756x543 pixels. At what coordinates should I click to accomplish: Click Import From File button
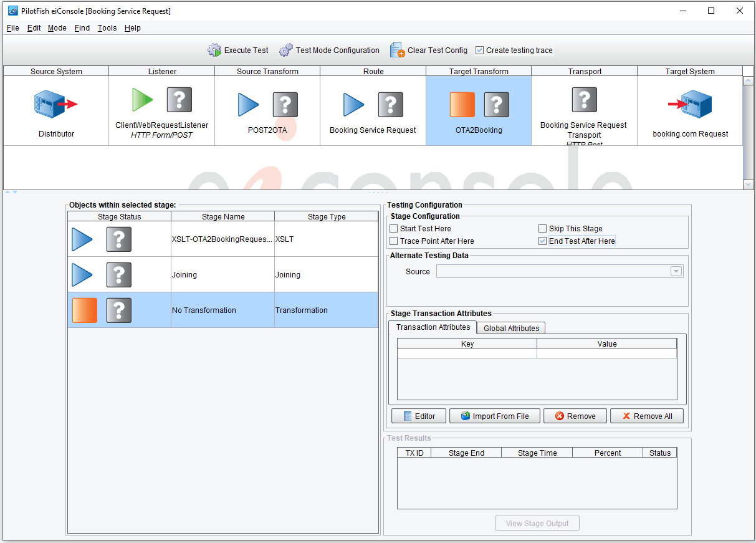point(495,416)
